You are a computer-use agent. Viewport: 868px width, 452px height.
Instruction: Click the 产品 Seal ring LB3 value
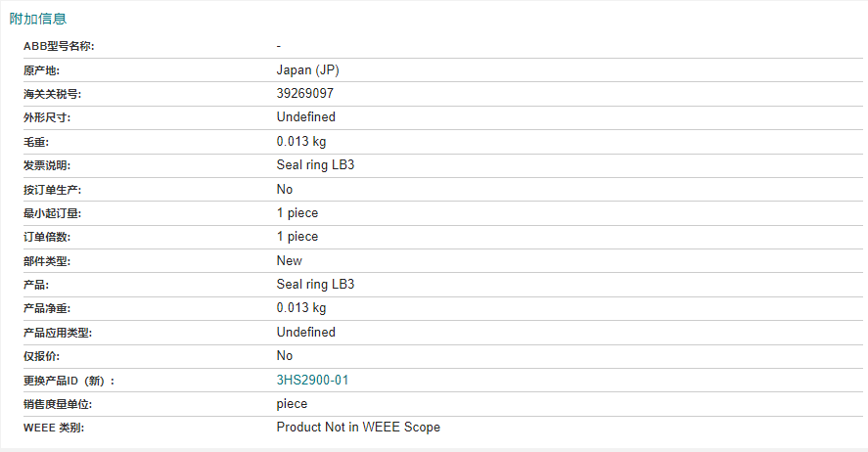(x=315, y=285)
